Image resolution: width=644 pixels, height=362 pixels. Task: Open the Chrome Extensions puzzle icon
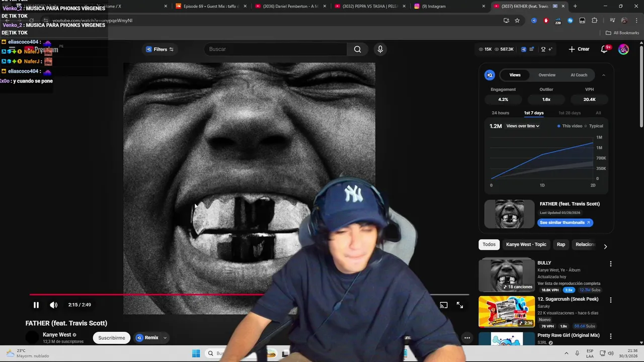pos(594,21)
